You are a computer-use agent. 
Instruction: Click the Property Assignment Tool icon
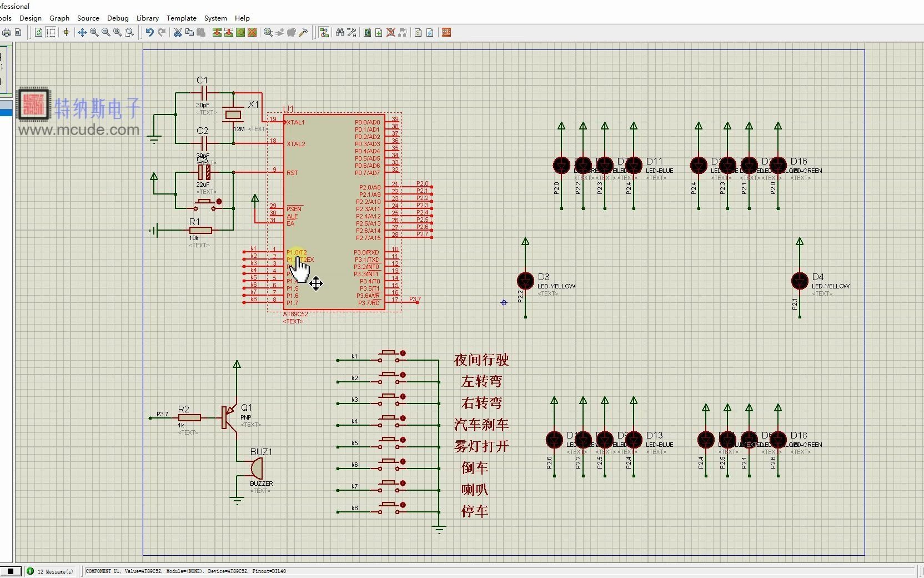[351, 32]
